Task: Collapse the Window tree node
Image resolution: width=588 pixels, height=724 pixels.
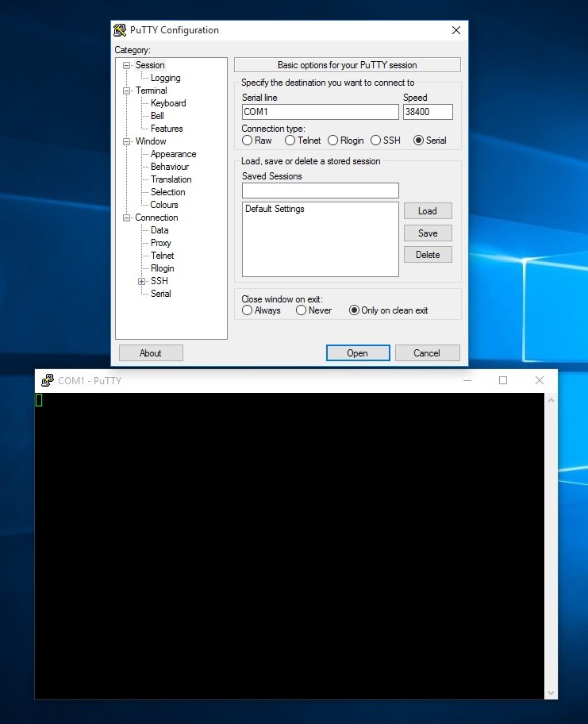Action: tap(126, 142)
